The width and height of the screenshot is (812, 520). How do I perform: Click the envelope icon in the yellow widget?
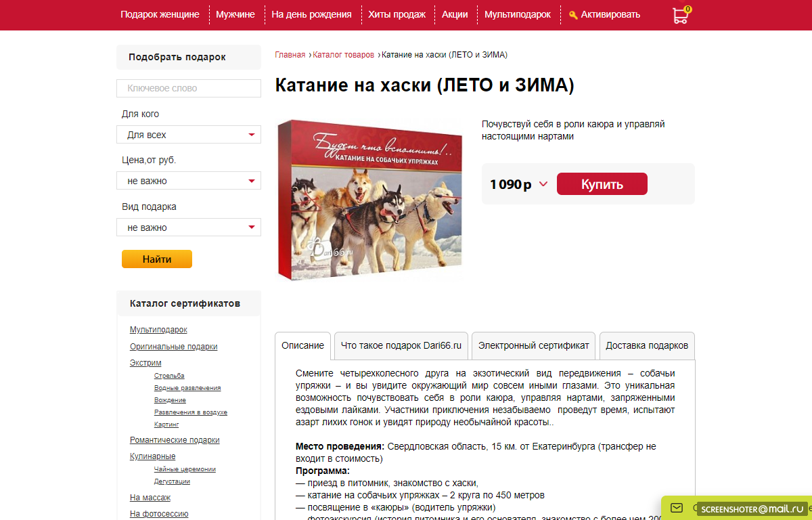[x=676, y=507]
